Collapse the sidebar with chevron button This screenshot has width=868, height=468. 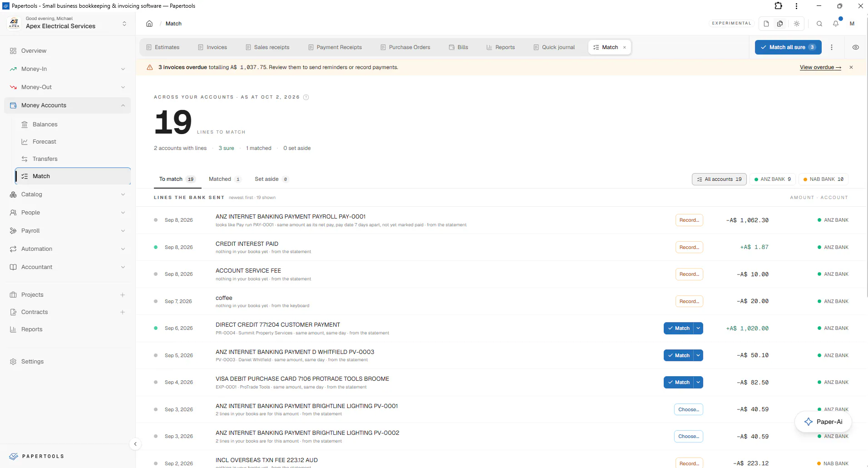pyautogui.click(x=135, y=444)
